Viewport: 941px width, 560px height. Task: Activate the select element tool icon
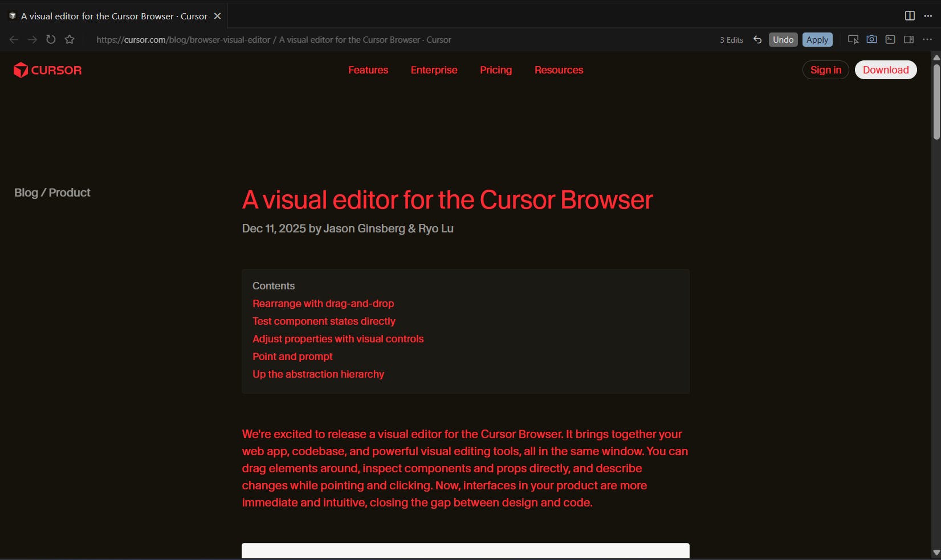coord(853,39)
